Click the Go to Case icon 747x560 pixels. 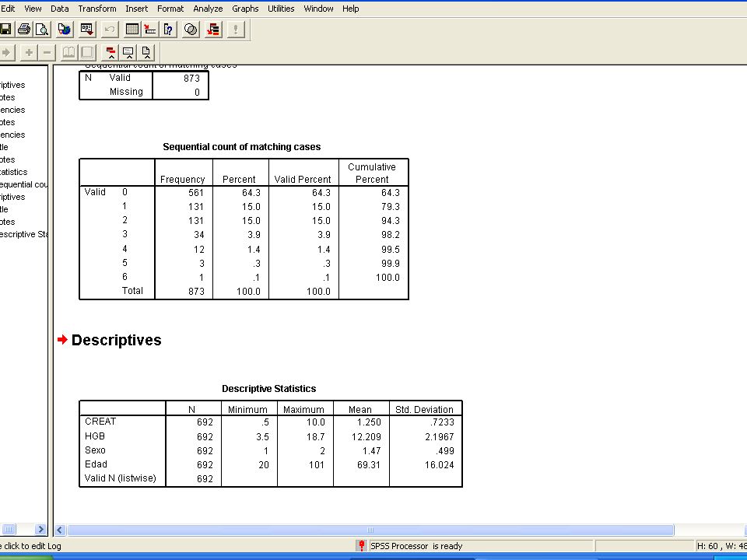(150, 30)
